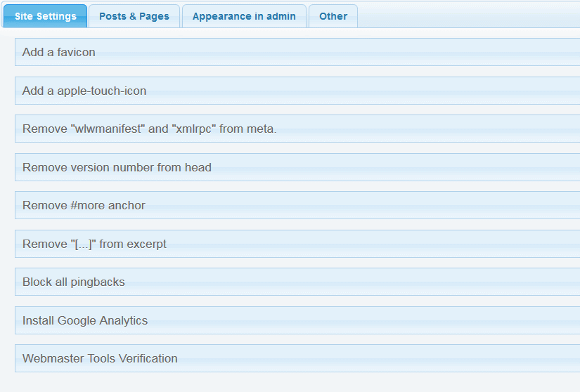This screenshot has height=392, width=580.
Task: Expand Remove version number from head
Action: (297, 167)
